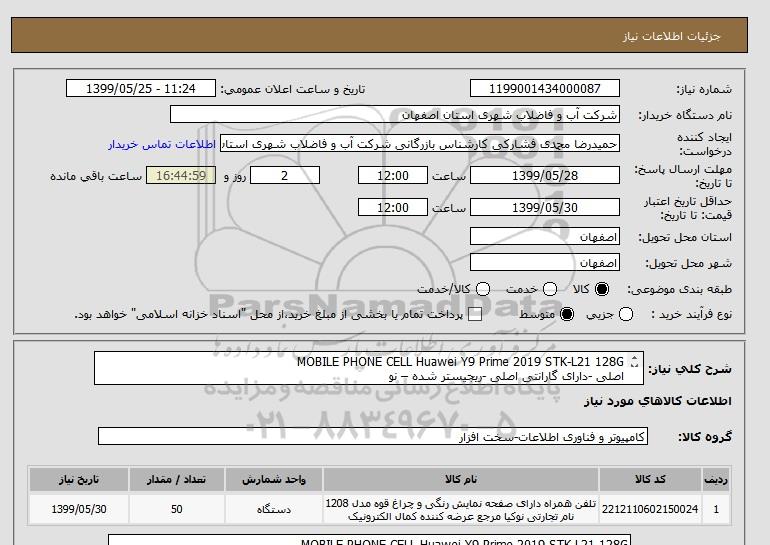Select the Nokia 1208 product name cell

point(461,509)
